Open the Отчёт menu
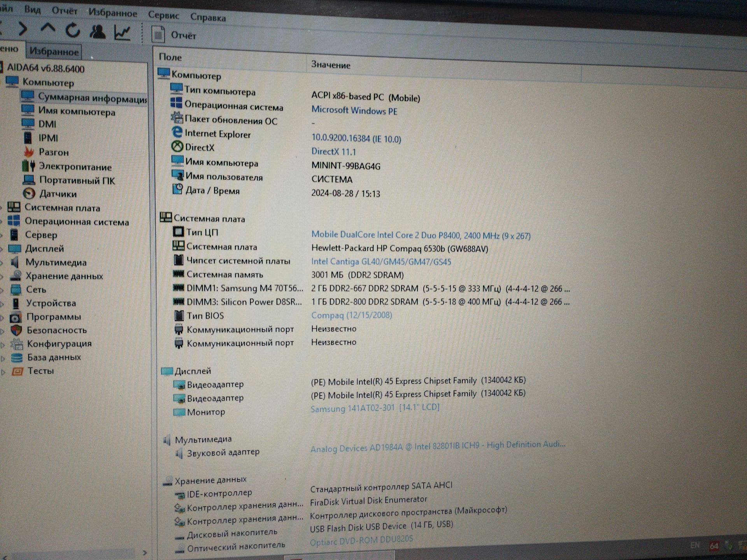The width and height of the screenshot is (747, 560). pyautogui.click(x=65, y=11)
